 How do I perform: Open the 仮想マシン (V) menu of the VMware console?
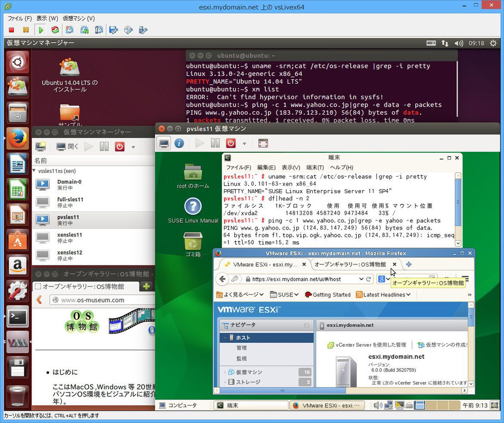[x=79, y=18]
